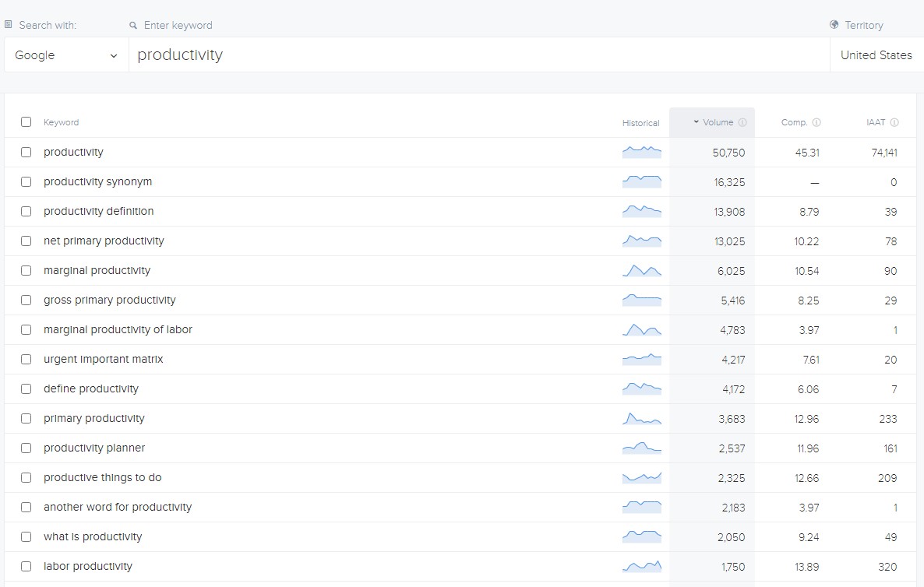
Task: Tick the labor productivity checkbox
Action: coord(26,566)
